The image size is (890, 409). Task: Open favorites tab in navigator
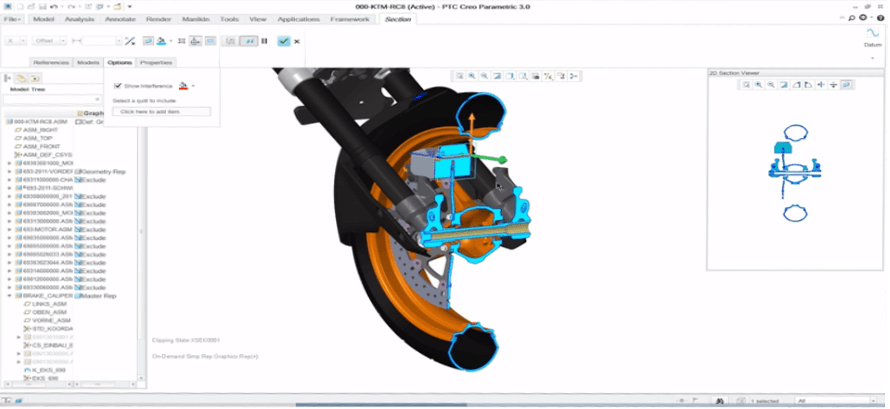[35, 78]
